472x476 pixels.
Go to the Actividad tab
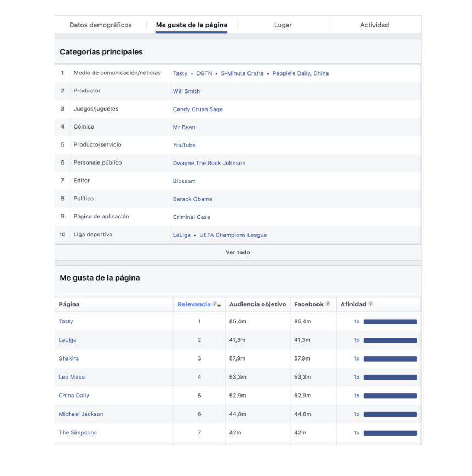point(375,25)
